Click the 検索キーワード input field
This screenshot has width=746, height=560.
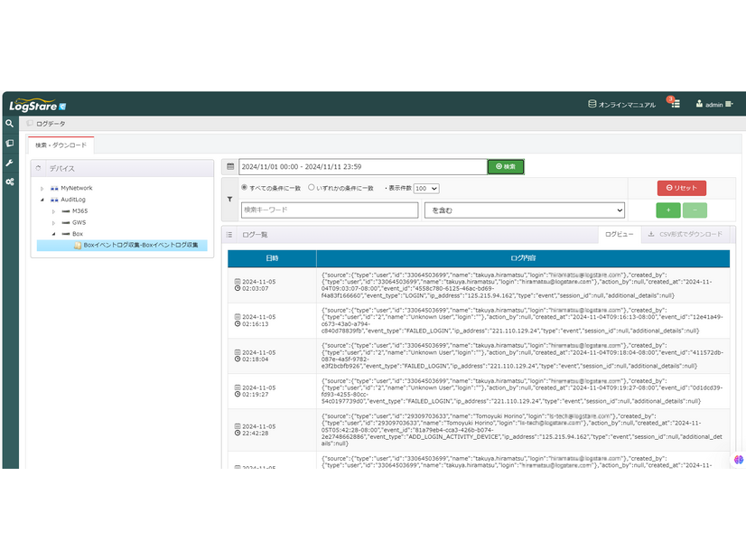coord(329,210)
